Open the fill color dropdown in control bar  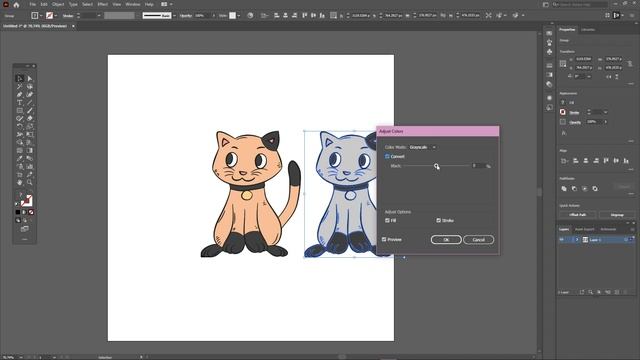[41, 16]
